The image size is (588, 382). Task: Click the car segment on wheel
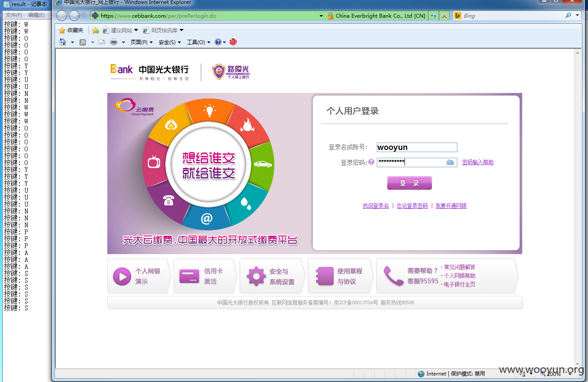pos(263,164)
